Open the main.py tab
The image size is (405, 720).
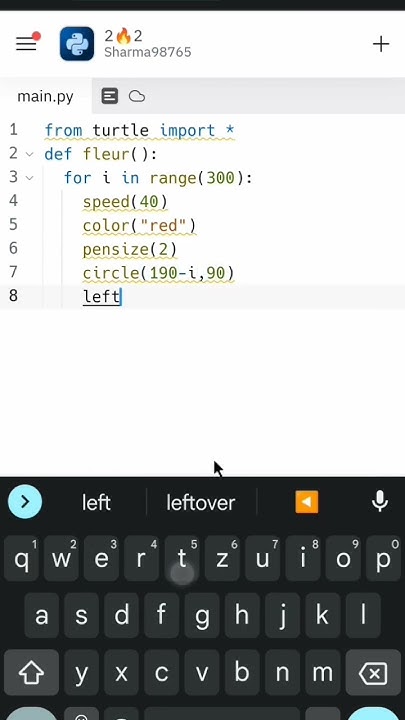click(x=45, y=96)
